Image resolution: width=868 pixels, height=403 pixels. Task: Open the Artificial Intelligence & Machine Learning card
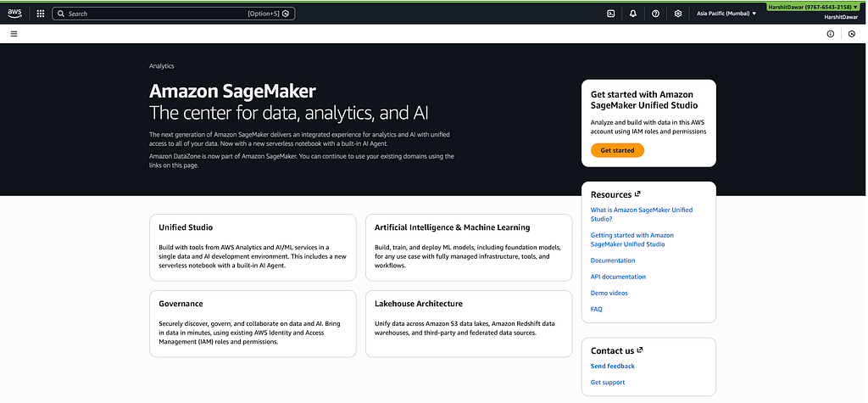[x=469, y=247]
